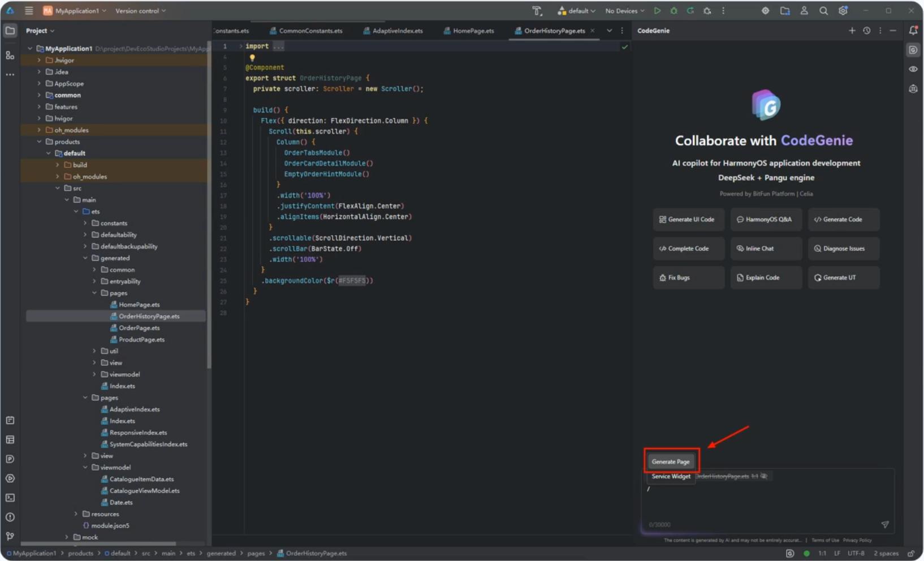Select Generate Page from the slash menu
Image resolution: width=924 pixels, height=561 pixels.
point(671,461)
